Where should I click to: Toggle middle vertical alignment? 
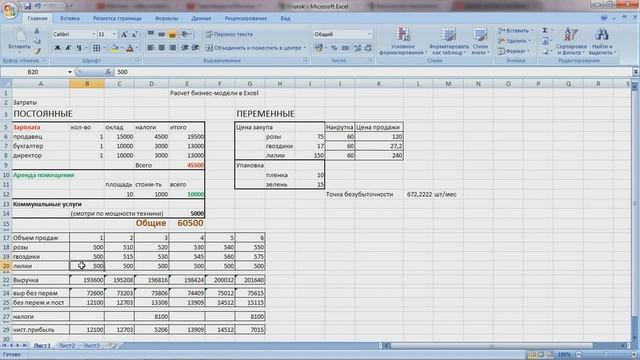click(x=162, y=34)
